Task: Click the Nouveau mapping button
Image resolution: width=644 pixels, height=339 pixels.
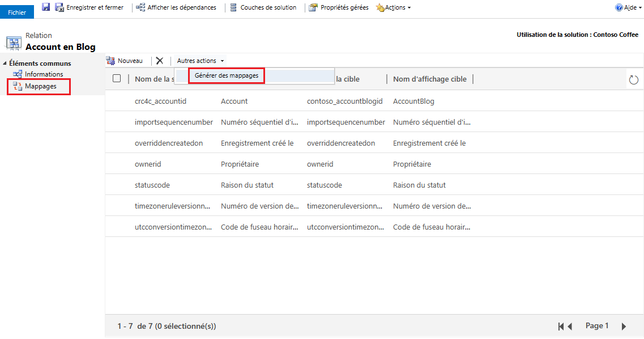Action: point(125,61)
